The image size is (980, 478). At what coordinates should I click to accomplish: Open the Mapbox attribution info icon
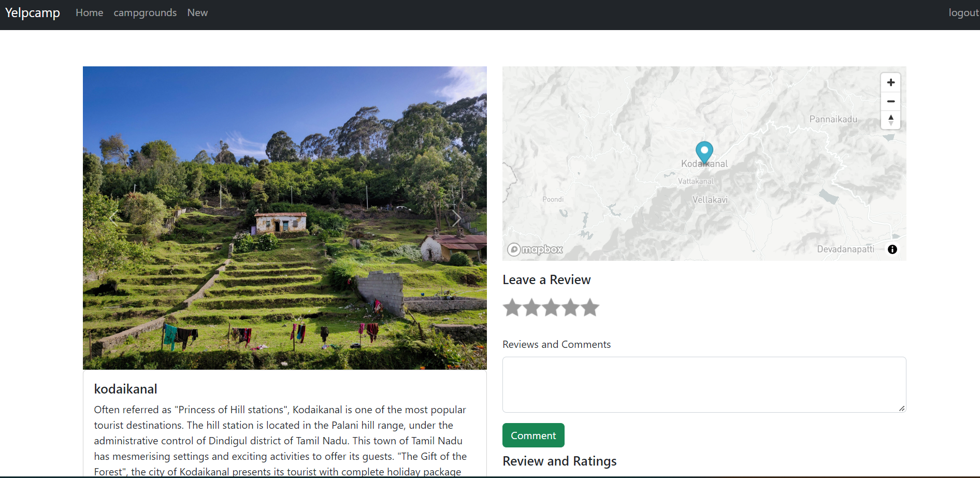tap(892, 249)
